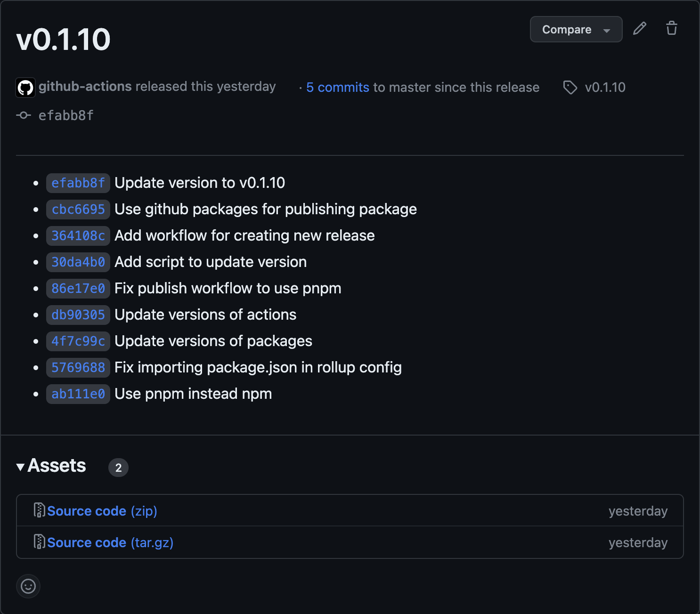Download Source code (zip)
700x614 pixels.
click(x=87, y=510)
